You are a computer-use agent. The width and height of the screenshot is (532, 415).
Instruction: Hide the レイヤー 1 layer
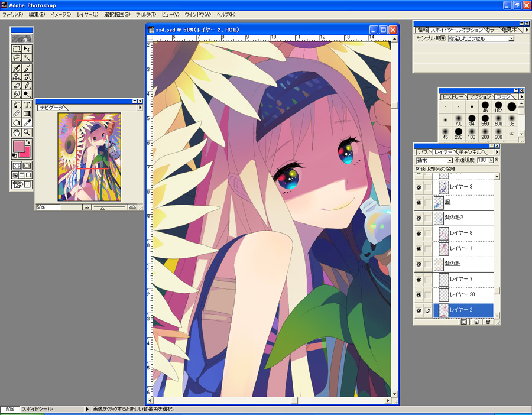[x=419, y=249]
